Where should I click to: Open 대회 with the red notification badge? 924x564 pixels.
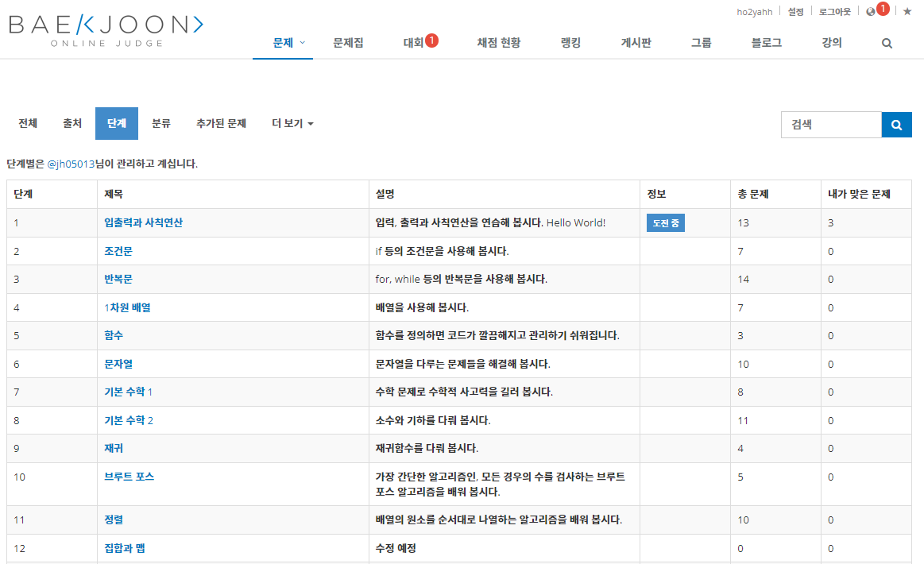click(416, 43)
